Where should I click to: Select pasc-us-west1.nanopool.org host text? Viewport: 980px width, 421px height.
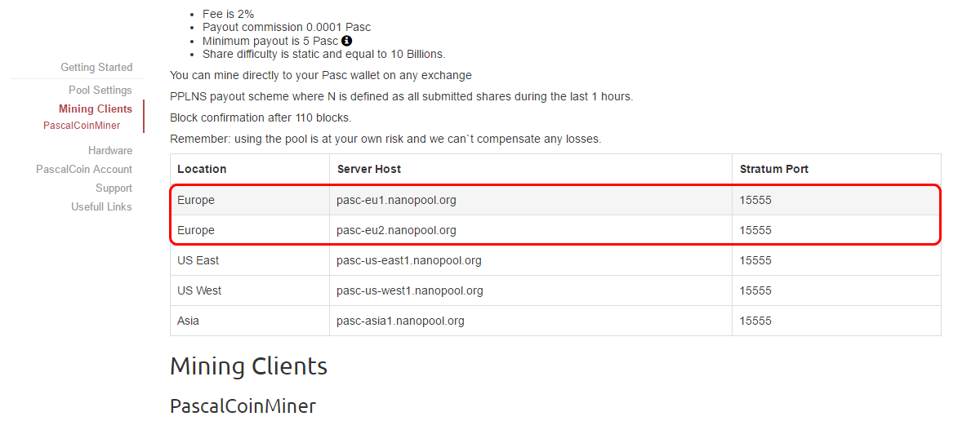coord(410,290)
